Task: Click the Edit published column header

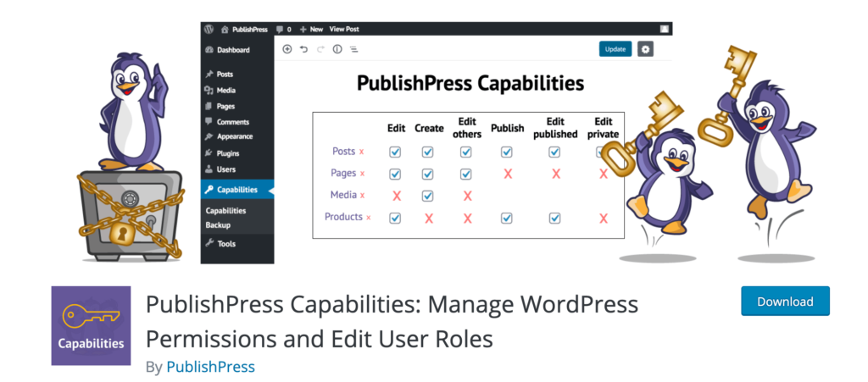Action: click(555, 127)
